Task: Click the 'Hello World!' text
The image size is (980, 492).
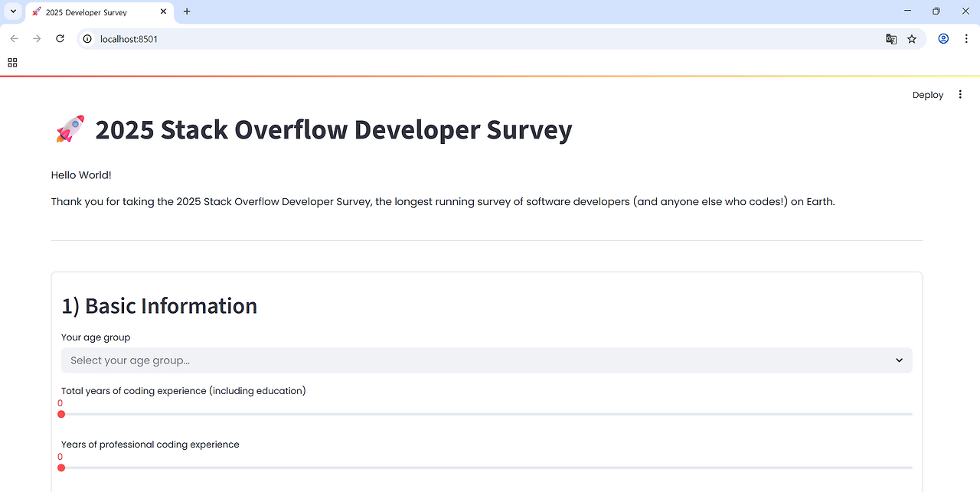Action: click(81, 175)
